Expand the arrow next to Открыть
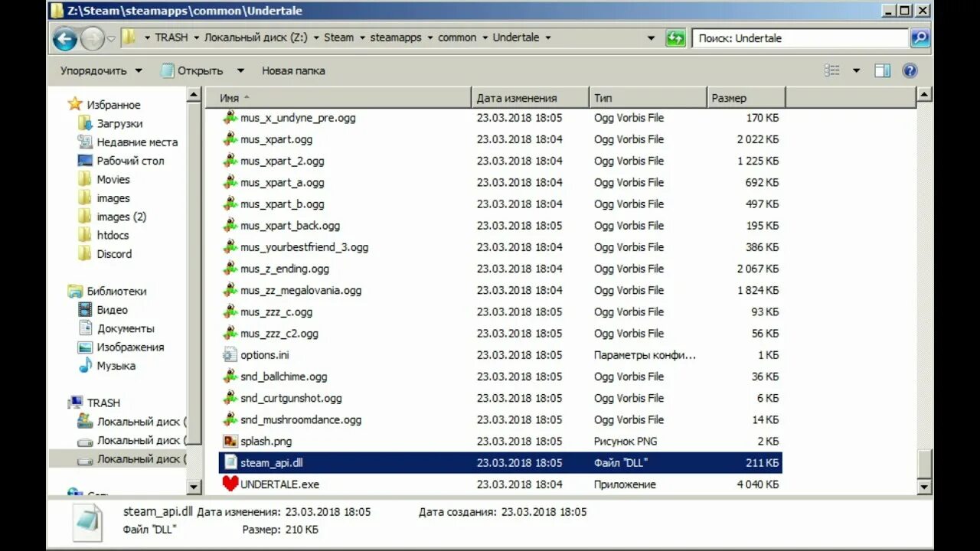Viewport: 980px width, 551px height. coord(240,70)
